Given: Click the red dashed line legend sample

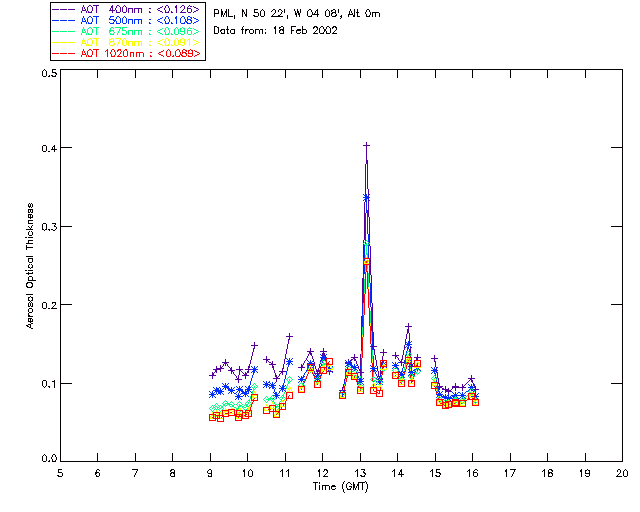Looking at the screenshot, I should [x=64, y=53].
